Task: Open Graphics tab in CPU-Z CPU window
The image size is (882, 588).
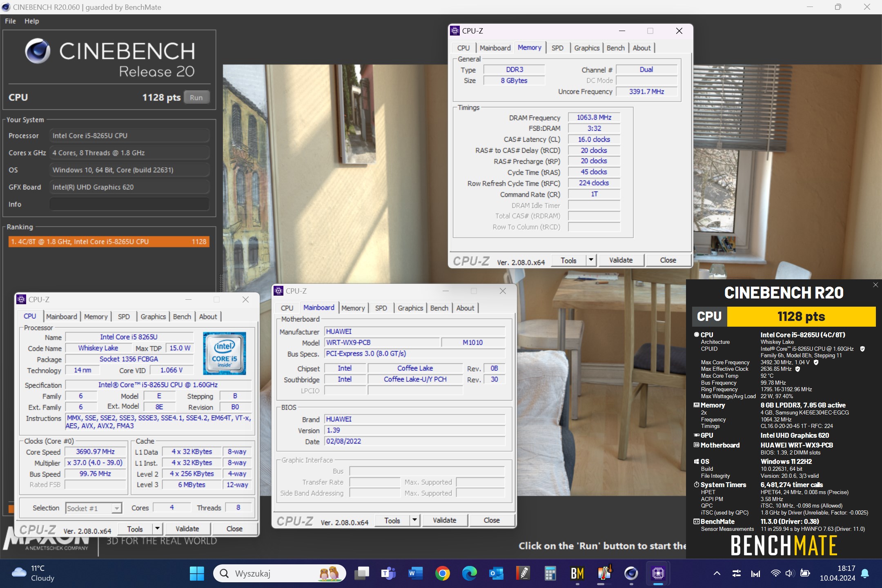Action: 153,316
